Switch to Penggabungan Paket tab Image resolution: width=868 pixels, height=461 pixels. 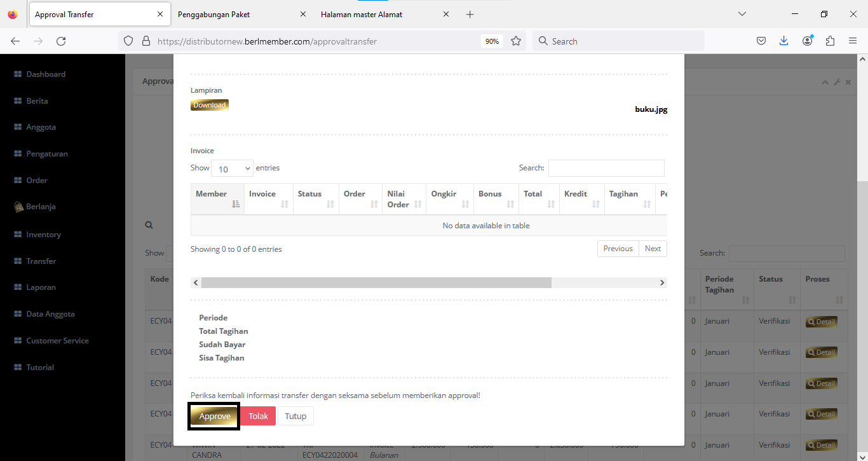[235, 14]
